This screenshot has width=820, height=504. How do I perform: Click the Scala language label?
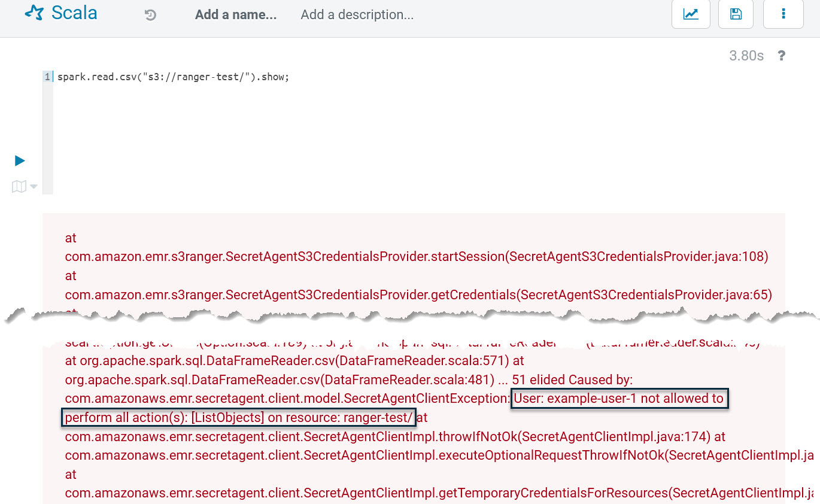tap(74, 13)
